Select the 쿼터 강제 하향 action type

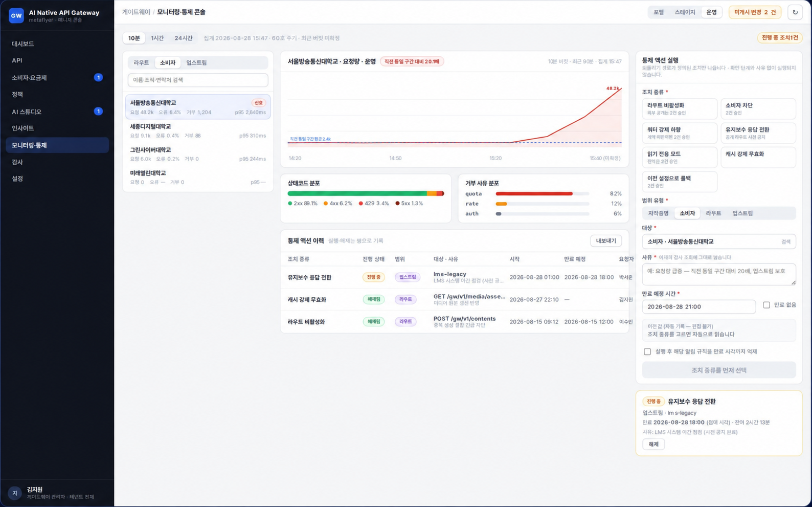pyautogui.click(x=680, y=133)
